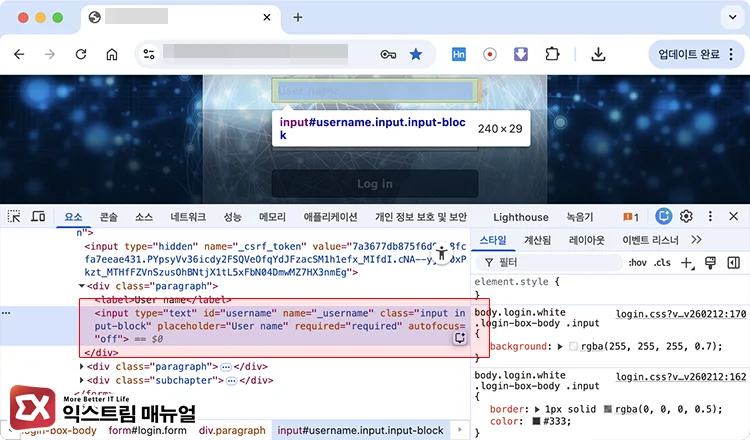The width and height of the screenshot is (750, 440).
Task: Select the 계산됨 sidebar tab
Action: coord(538,240)
